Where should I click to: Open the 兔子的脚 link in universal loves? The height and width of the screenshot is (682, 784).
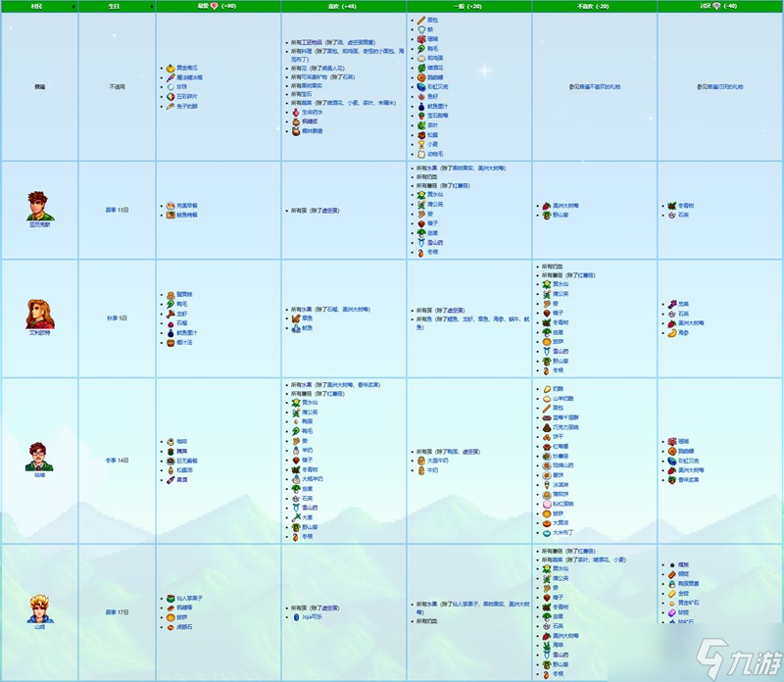[187, 106]
